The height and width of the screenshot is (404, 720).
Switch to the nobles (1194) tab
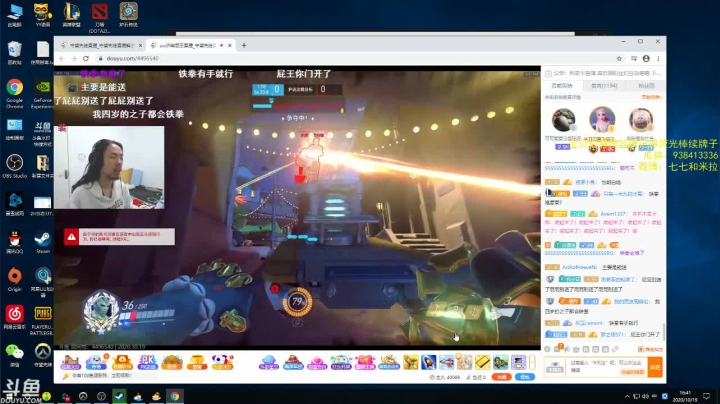coord(604,86)
